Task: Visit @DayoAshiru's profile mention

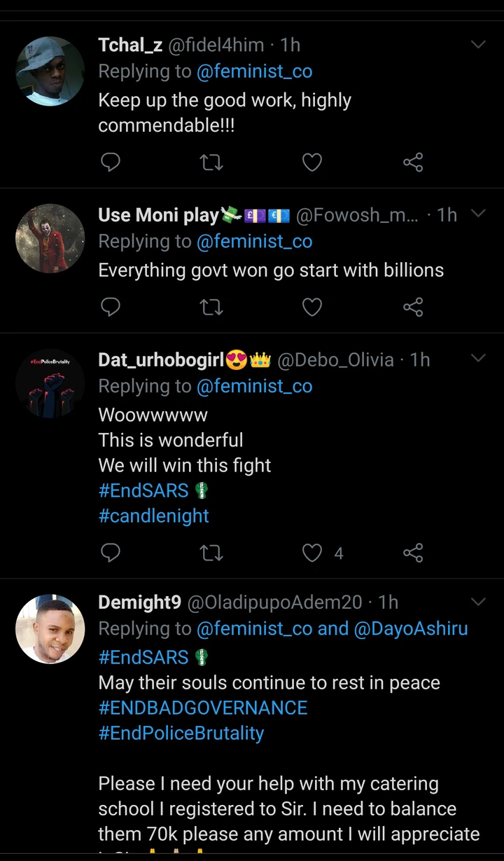Action: click(411, 629)
